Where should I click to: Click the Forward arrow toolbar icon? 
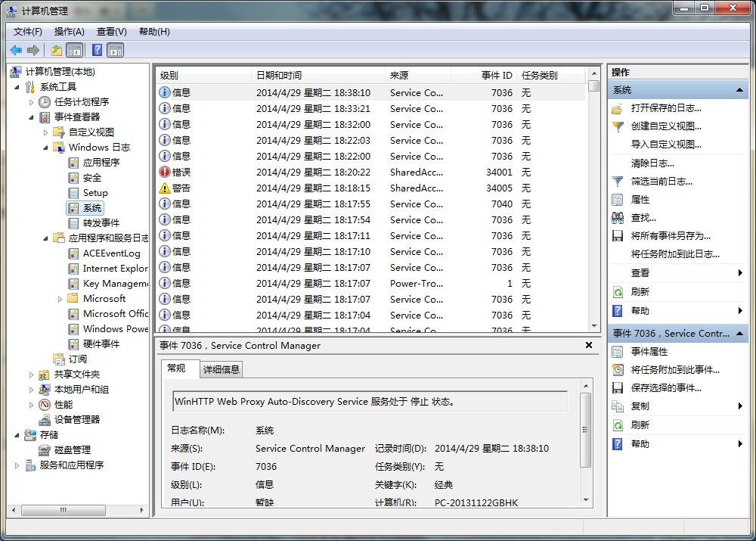click(33, 50)
